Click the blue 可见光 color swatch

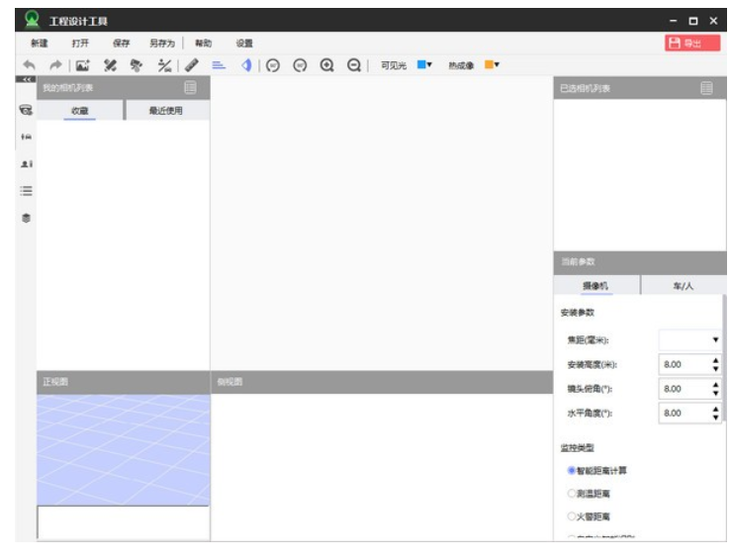tap(421, 64)
